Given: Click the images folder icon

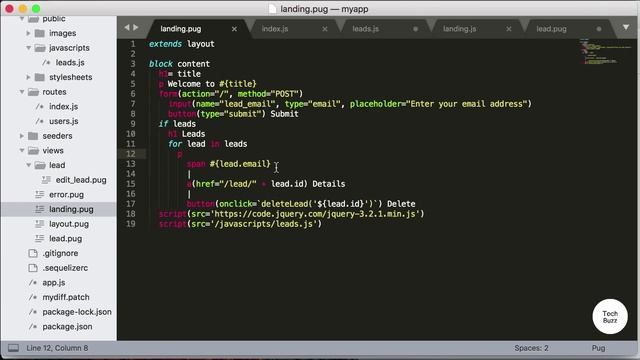Looking at the screenshot, I should 40,33.
